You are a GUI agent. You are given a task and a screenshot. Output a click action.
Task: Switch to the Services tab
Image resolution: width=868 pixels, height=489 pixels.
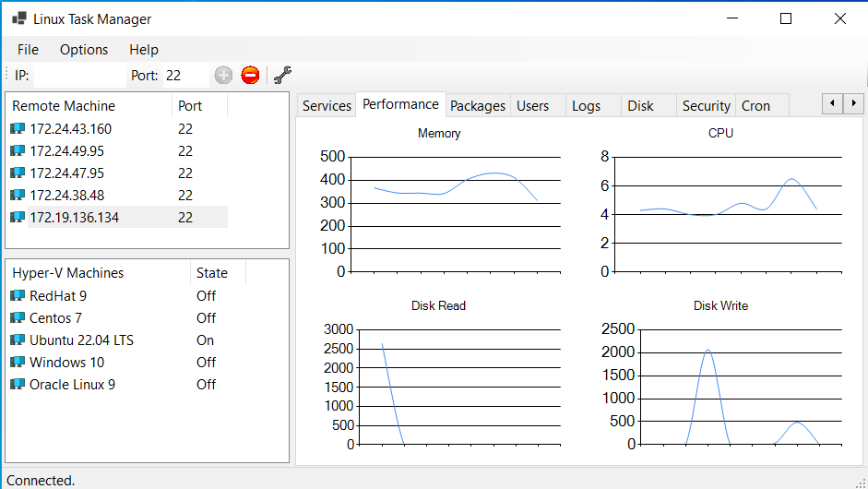[x=327, y=106]
